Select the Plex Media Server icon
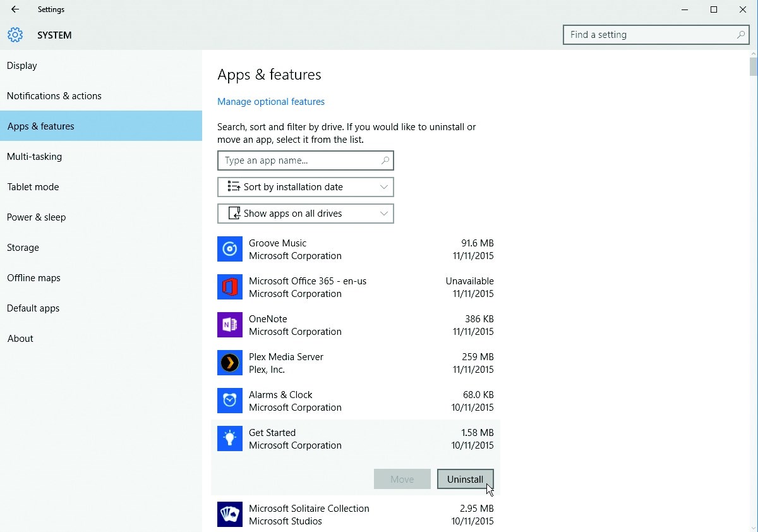The height and width of the screenshot is (532, 758). [230, 363]
